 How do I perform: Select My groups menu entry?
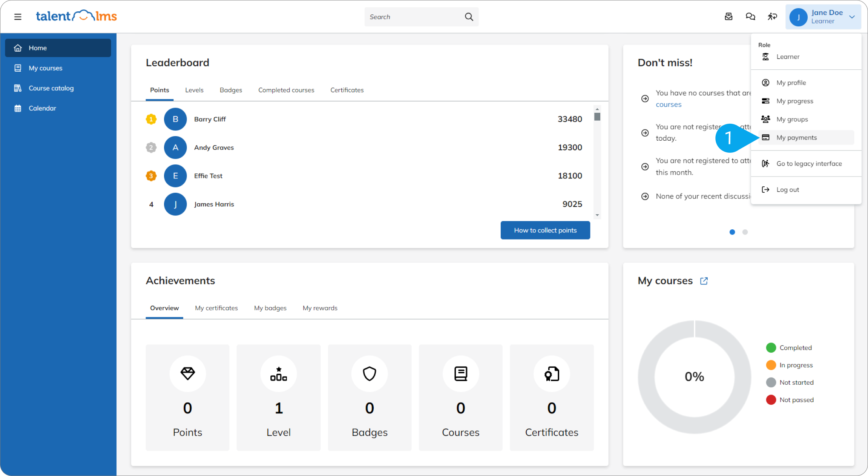[x=806, y=119]
